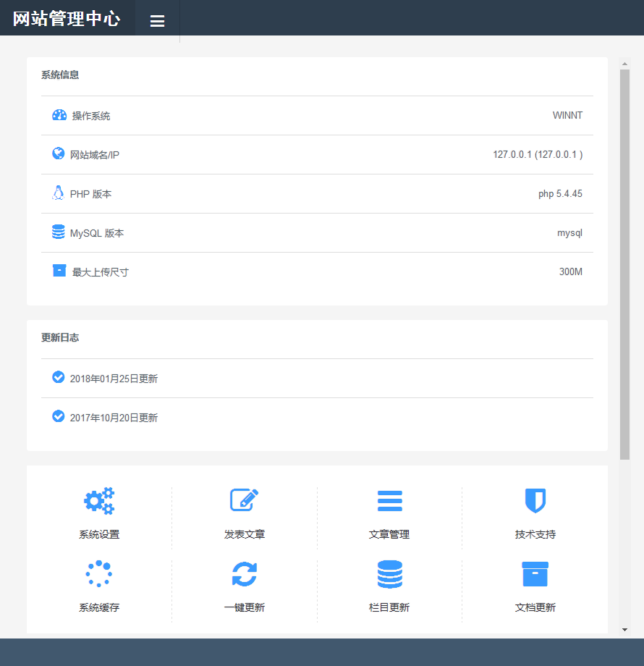644x666 pixels.
Task: Click the 127.0.0.1 IP address text
Action: pyautogui.click(x=538, y=153)
